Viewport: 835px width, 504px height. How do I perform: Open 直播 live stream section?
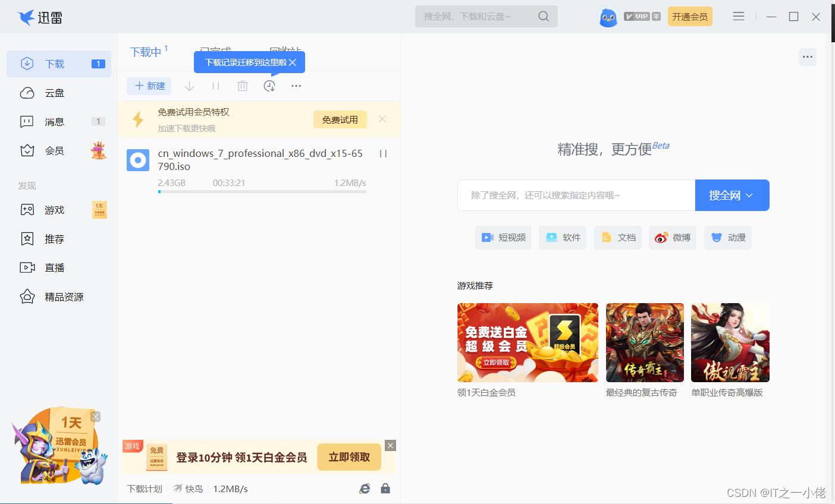point(59,267)
